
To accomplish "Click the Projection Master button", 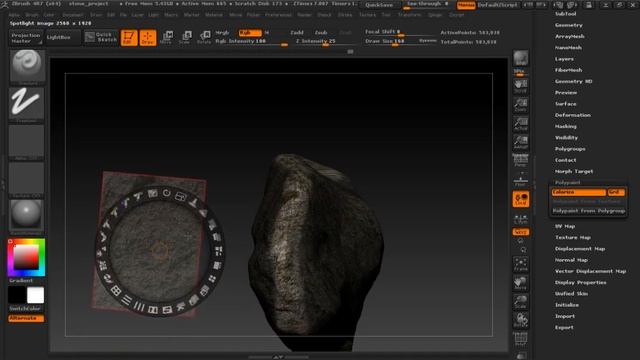I will (26, 38).
